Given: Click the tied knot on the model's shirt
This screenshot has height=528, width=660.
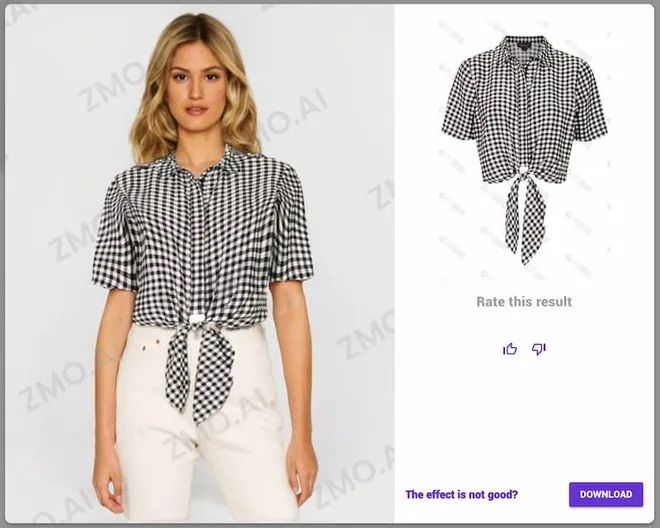Looking at the screenshot, I should tap(197, 320).
